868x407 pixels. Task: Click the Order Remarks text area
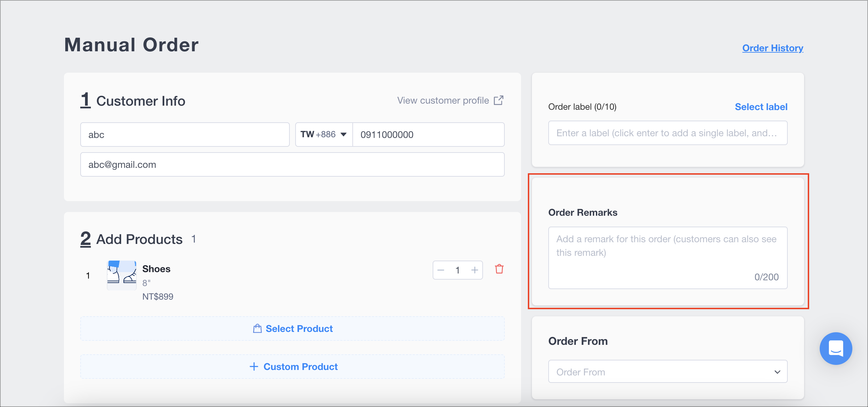point(668,258)
